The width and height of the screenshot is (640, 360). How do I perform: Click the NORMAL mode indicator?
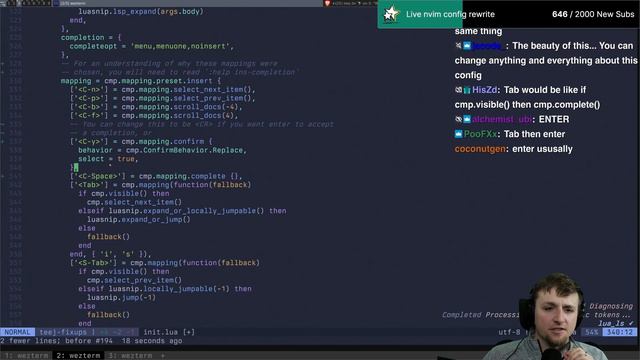click(17, 332)
